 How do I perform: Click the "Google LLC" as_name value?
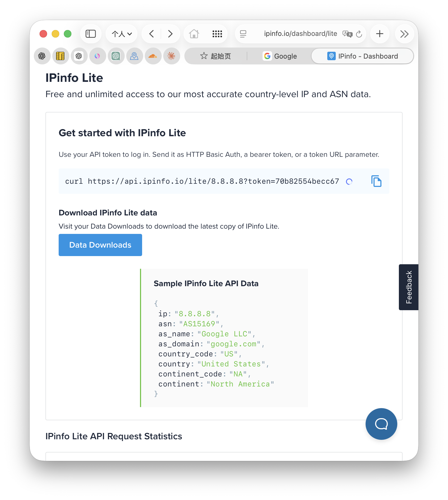pos(224,334)
